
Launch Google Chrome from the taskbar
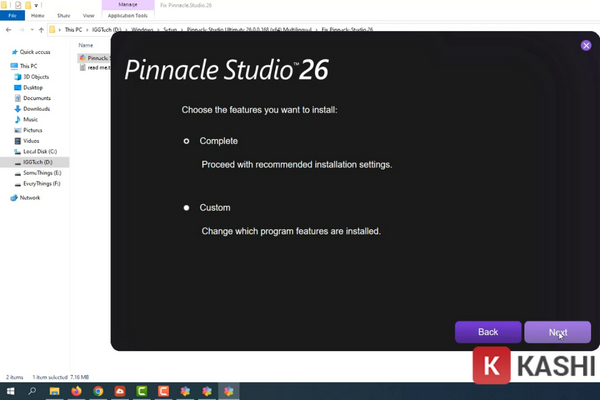(98, 391)
